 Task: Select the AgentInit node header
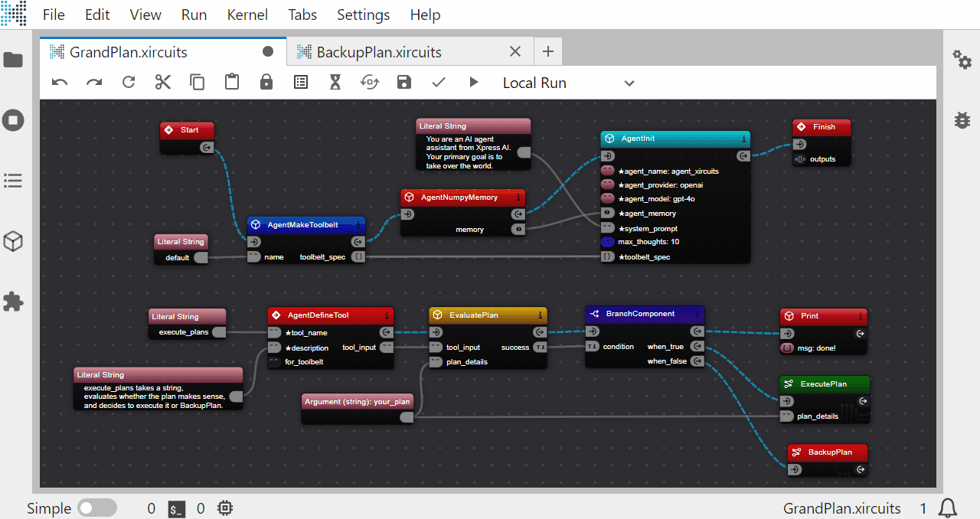666,139
